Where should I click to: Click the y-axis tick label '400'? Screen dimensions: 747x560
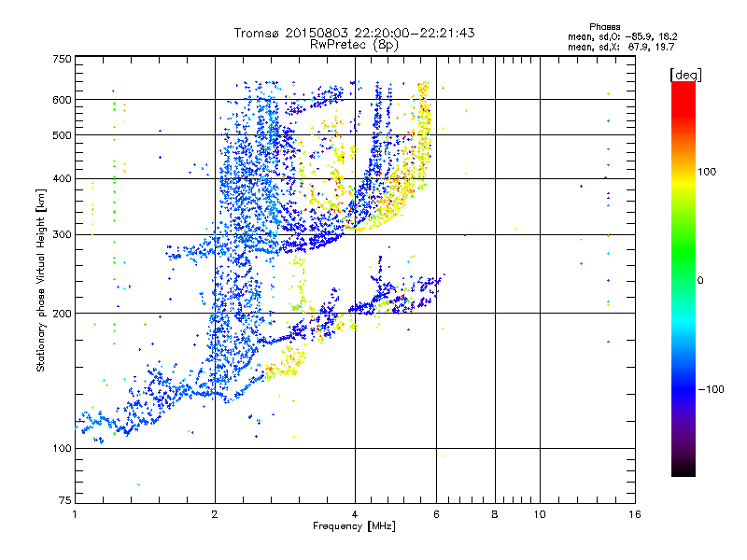pos(62,179)
